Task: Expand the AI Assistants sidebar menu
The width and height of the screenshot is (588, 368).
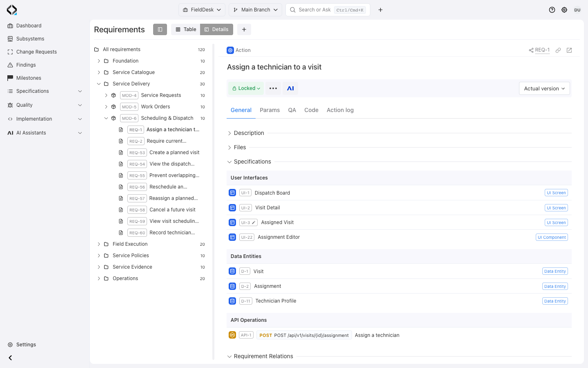Action: click(80, 133)
